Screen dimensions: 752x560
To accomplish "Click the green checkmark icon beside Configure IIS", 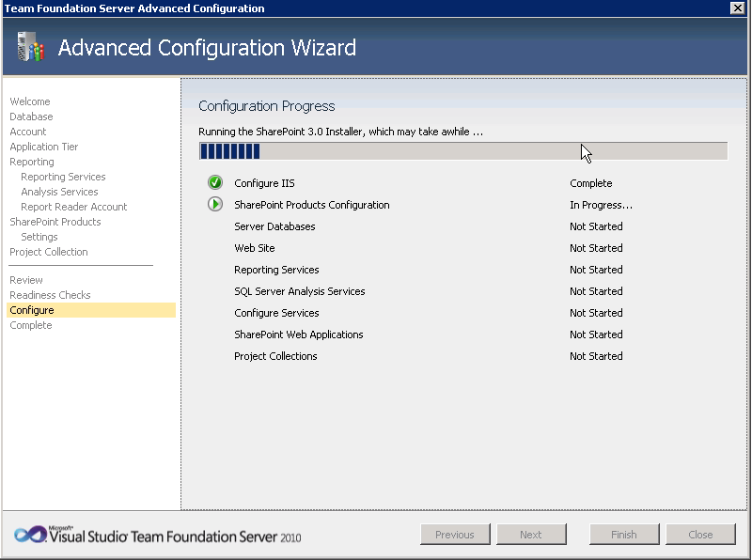I will (215, 182).
